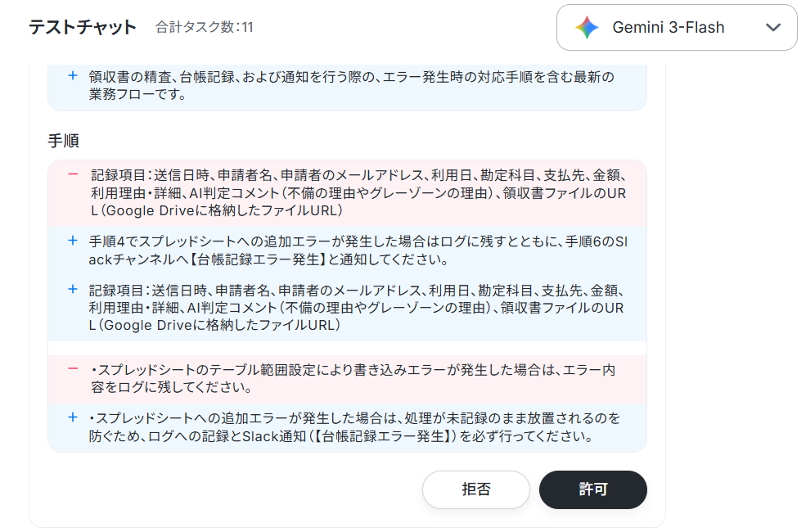Click the plus icon beside スプレッドシートへの追加エラー line
The image size is (806, 532).
(x=73, y=417)
